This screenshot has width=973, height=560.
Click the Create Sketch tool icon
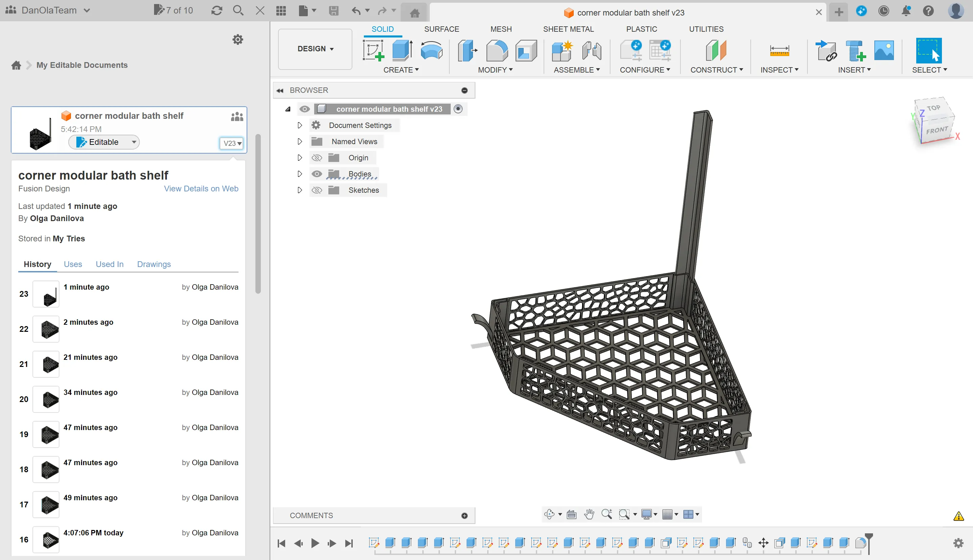click(373, 50)
